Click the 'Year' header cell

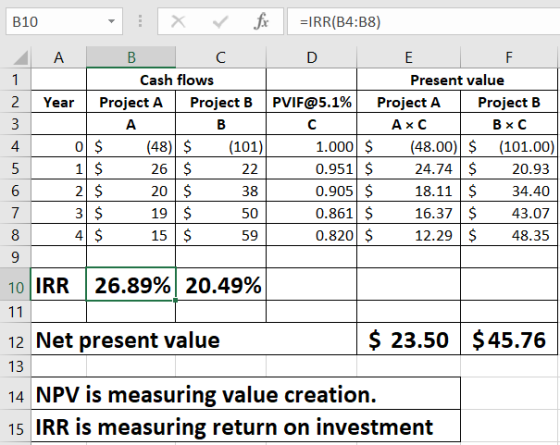pos(59,102)
